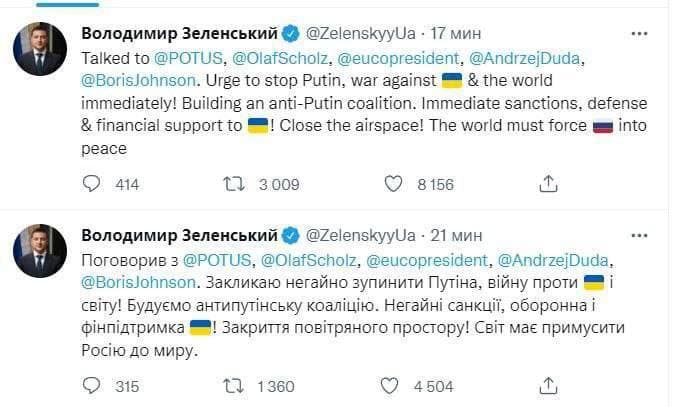Share the English tweet
Viewport: 680px width, 407px height.
coord(547,184)
